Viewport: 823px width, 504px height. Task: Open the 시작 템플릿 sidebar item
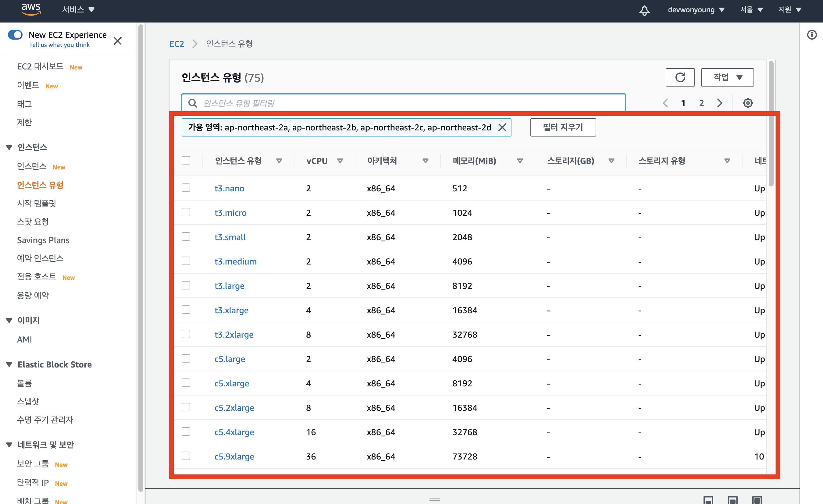tap(36, 203)
